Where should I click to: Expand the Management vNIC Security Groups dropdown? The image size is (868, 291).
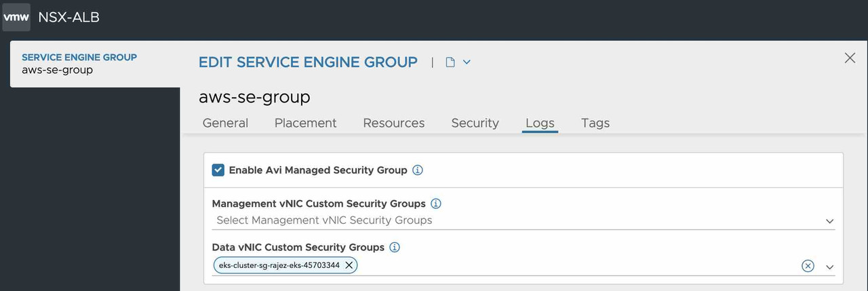(x=829, y=221)
